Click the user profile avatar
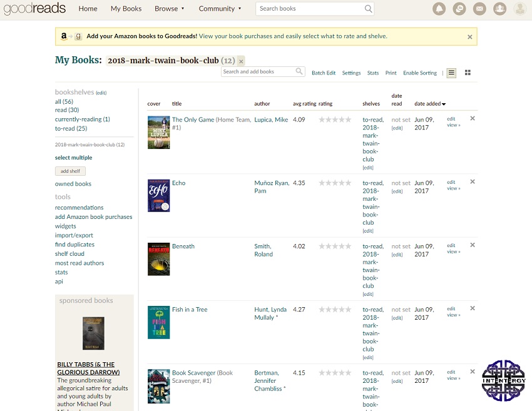The image size is (532, 411). click(519, 9)
